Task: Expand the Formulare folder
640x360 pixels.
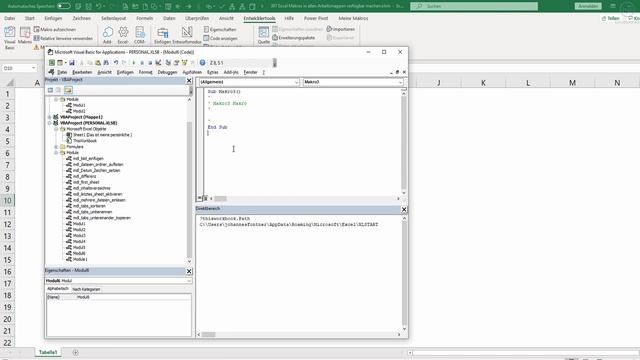Action: tap(56, 147)
